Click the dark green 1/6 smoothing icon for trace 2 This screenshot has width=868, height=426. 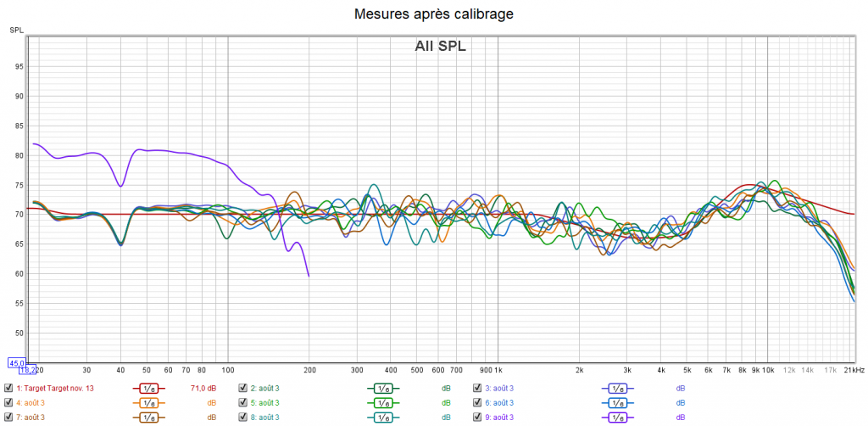pos(381,389)
